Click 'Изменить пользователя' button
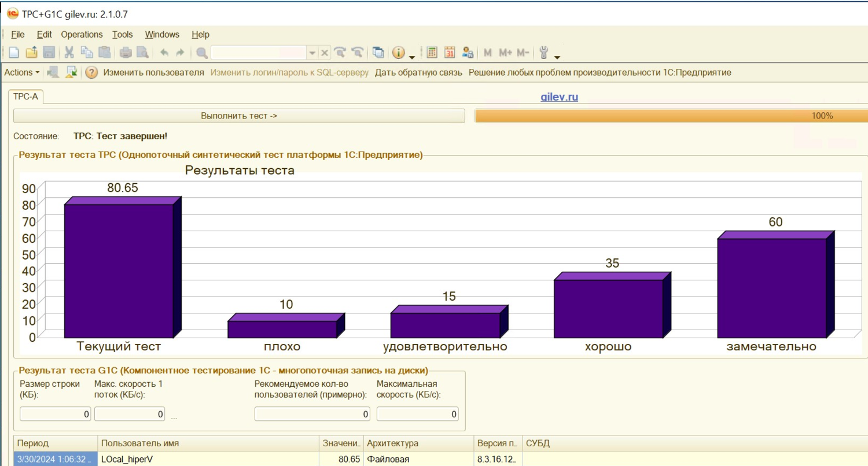868x466 pixels. coord(153,72)
